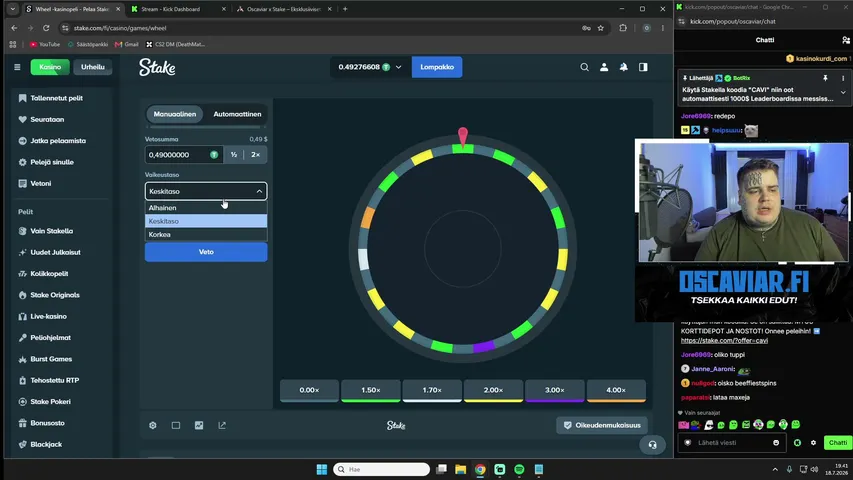
Task: Click the 4.00× orange multiplier tile
Action: pos(616,391)
